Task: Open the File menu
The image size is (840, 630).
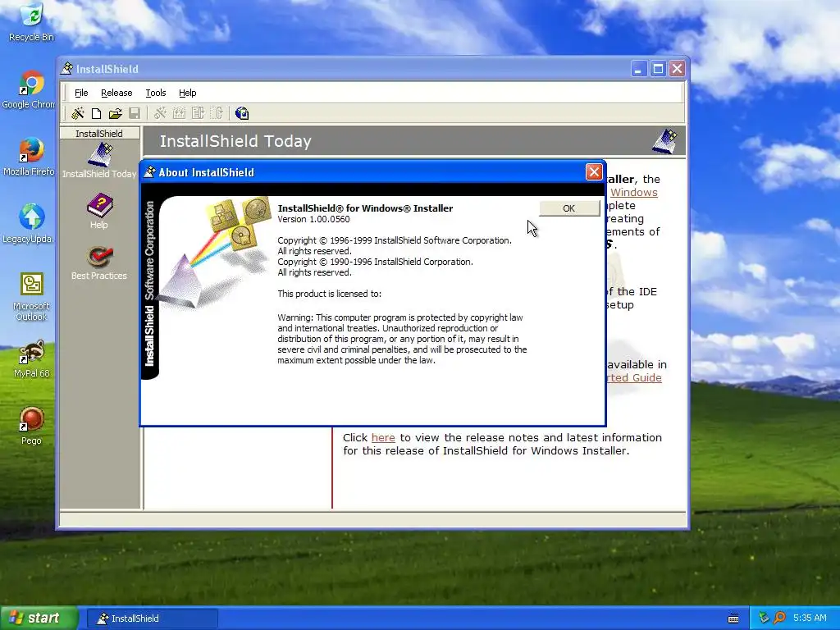Action: (81, 93)
